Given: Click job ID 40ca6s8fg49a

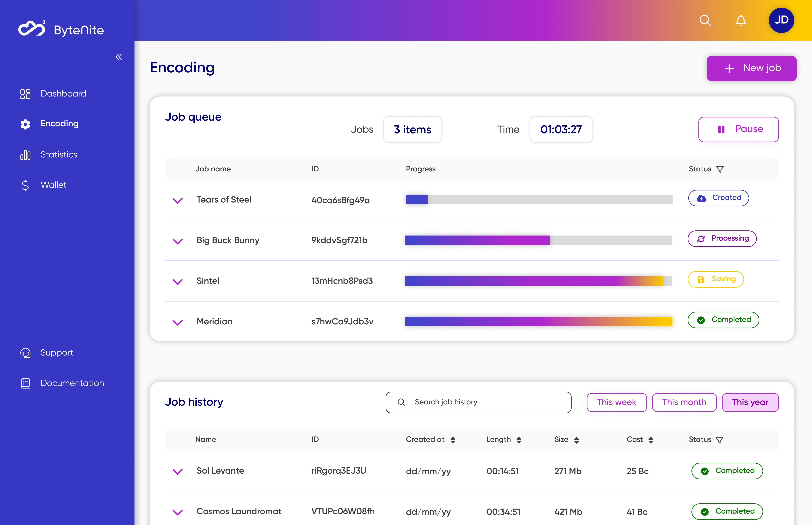Looking at the screenshot, I should pyautogui.click(x=340, y=200).
